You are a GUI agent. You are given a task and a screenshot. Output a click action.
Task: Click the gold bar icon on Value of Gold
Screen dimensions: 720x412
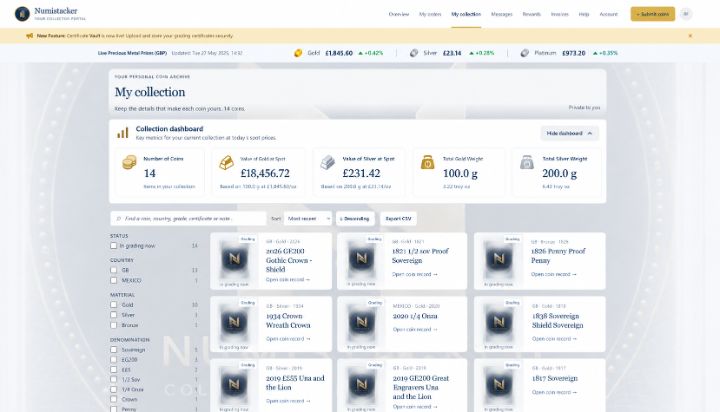point(226,162)
